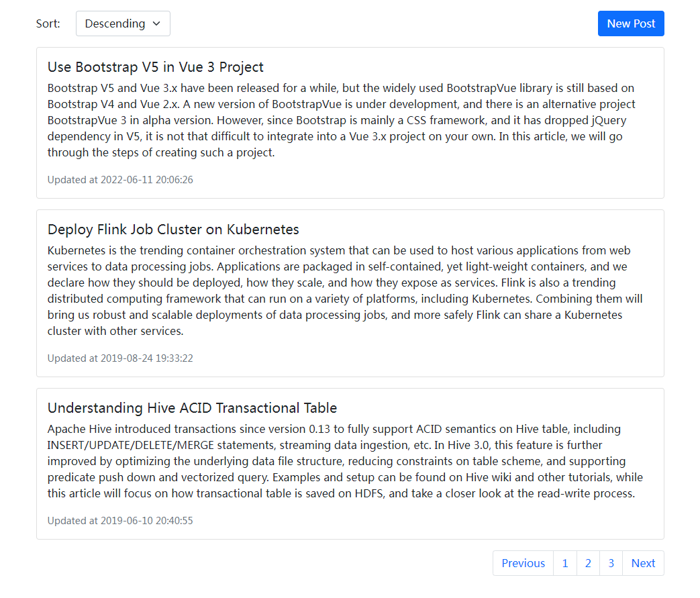700x598 pixels.
Task: Click the "Updated at 2019-06-10 20:40:55" timestamp
Action: (x=120, y=521)
